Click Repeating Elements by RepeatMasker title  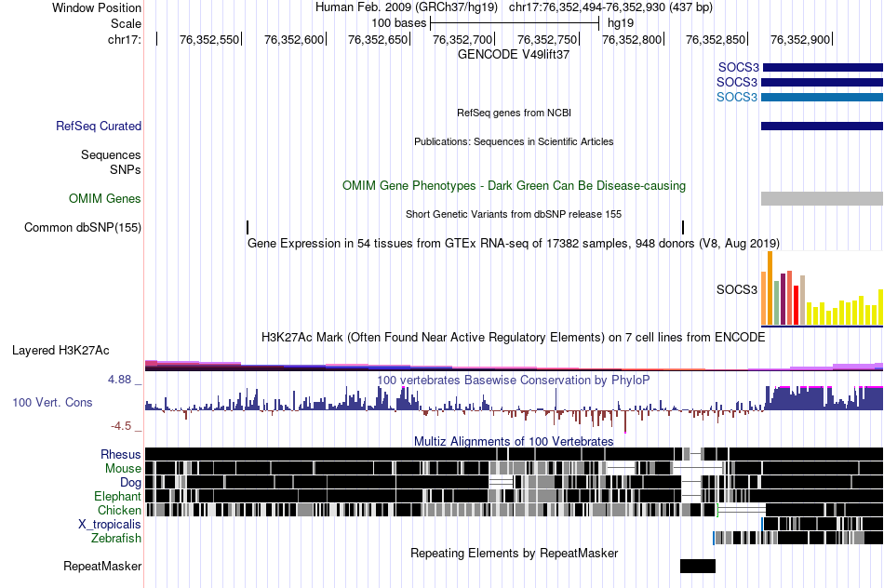pos(514,553)
